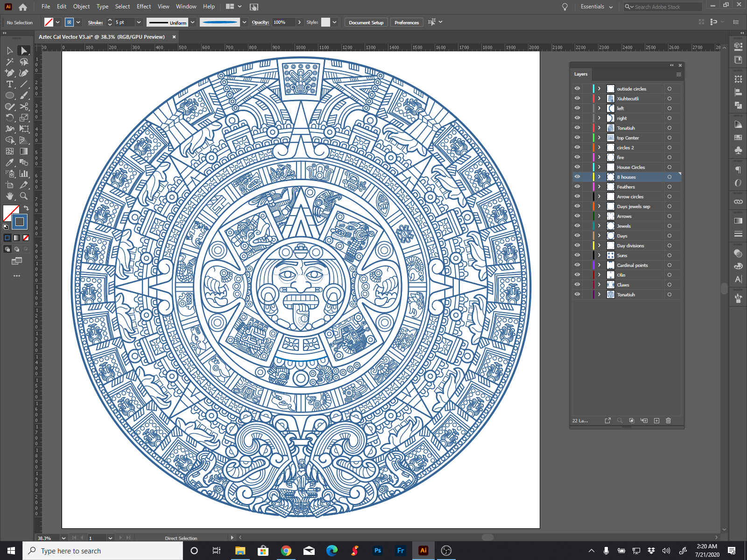The height and width of the screenshot is (560, 747).
Task: Expand the Olin layer
Action: click(x=599, y=275)
